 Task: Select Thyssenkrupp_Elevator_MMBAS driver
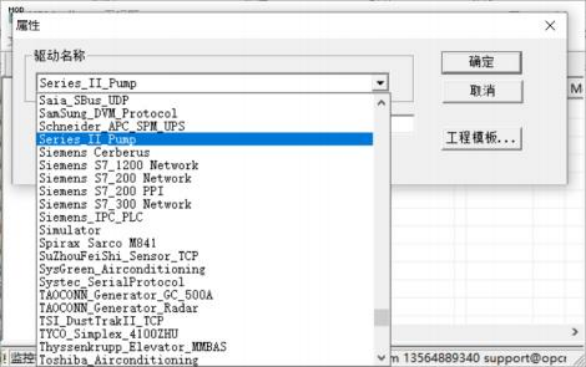206,347
